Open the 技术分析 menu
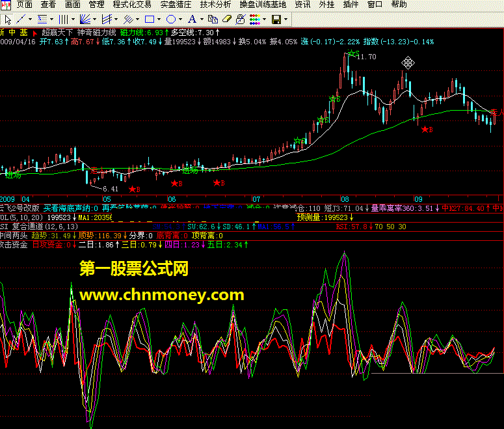The width and height of the screenshot is (504, 429). [x=215, y=5]
